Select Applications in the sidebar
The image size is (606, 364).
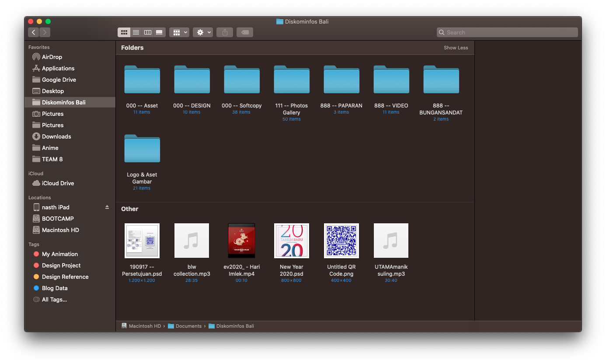[58, 68]
